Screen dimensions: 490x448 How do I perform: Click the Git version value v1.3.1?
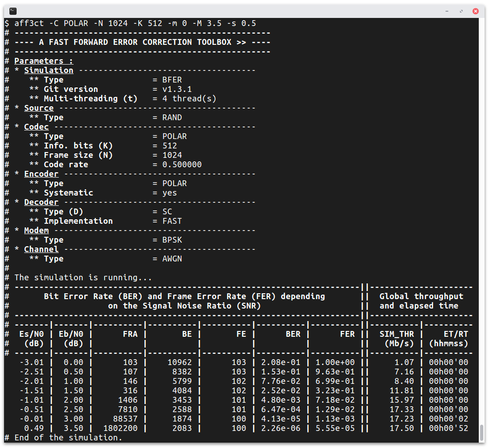pos(177,89)
